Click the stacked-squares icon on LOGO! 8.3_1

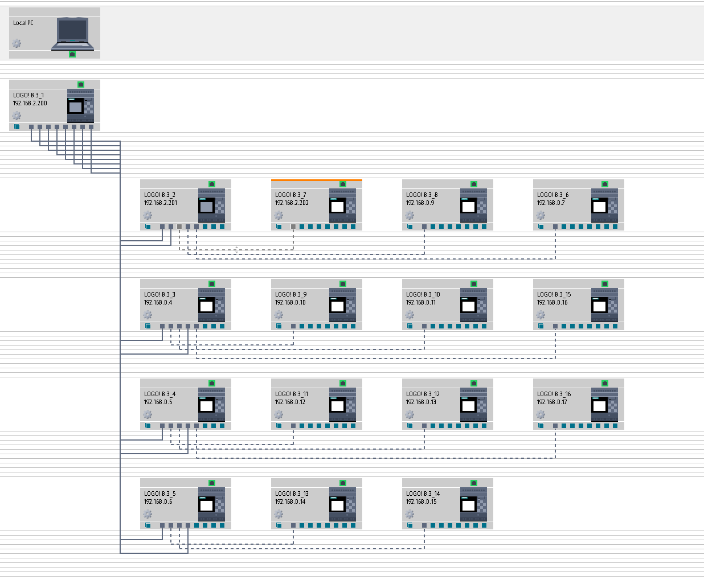pos(17,127)
